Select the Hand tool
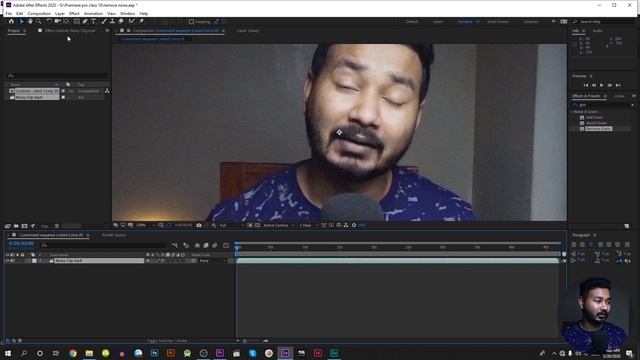 coord(30,21)
